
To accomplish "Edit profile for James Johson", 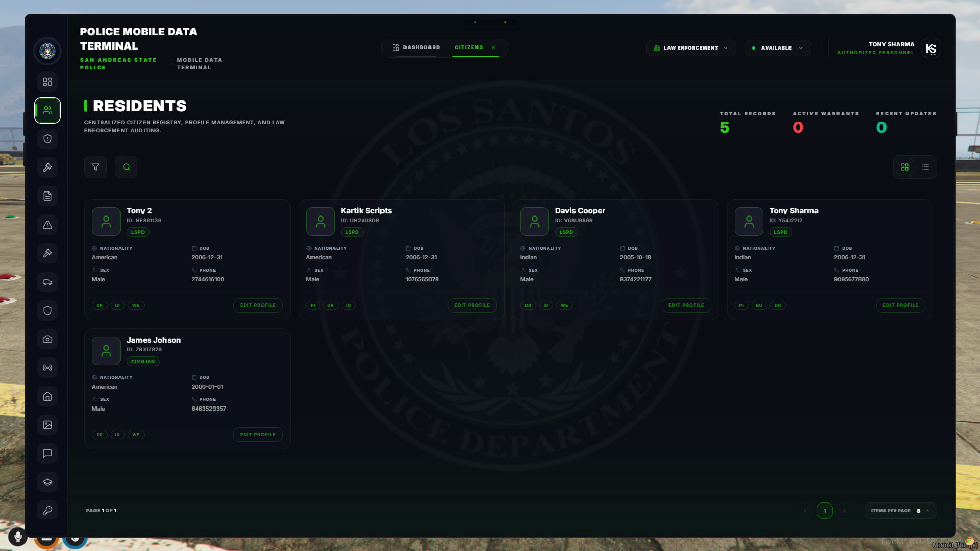I will tap(258, 435).
